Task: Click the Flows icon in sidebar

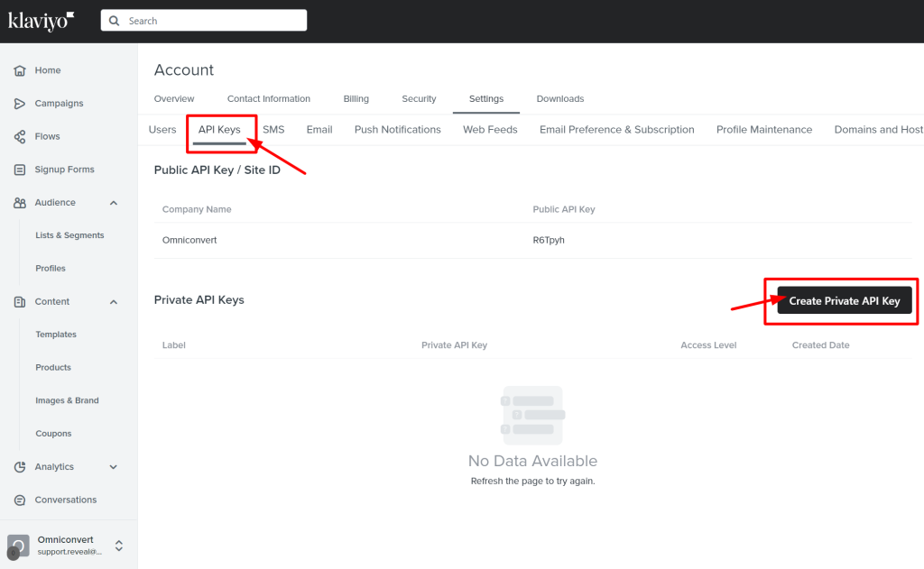Action: coord(20,137)
